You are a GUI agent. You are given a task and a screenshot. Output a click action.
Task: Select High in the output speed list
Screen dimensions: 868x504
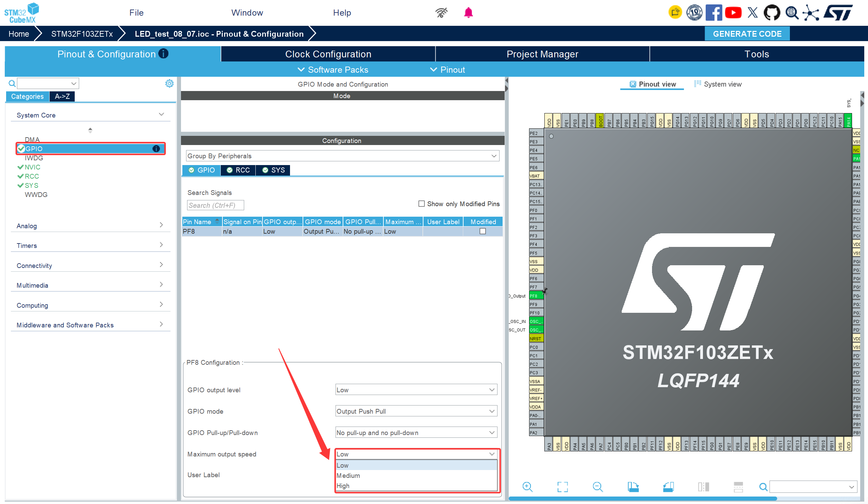pos(416,485)
